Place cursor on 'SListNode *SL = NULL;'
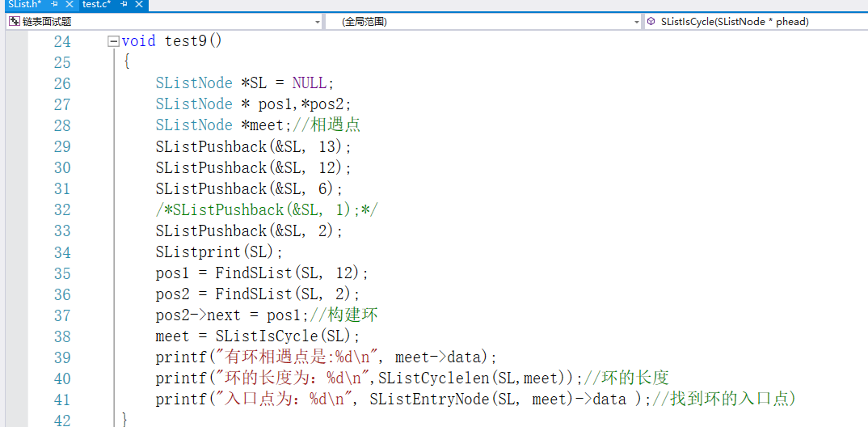This screenshot has height=427, width=868. [245, 83]
